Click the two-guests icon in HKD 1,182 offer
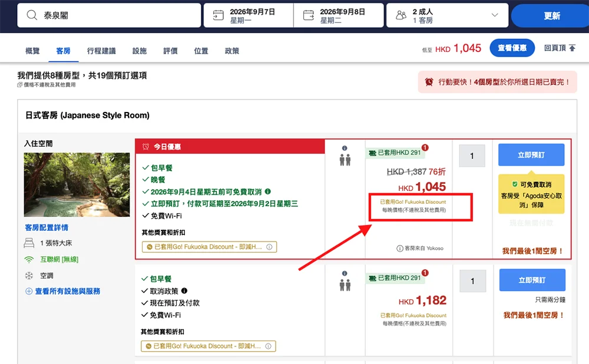Viewport: 589px width, 364px height. (x=345, y=285)
